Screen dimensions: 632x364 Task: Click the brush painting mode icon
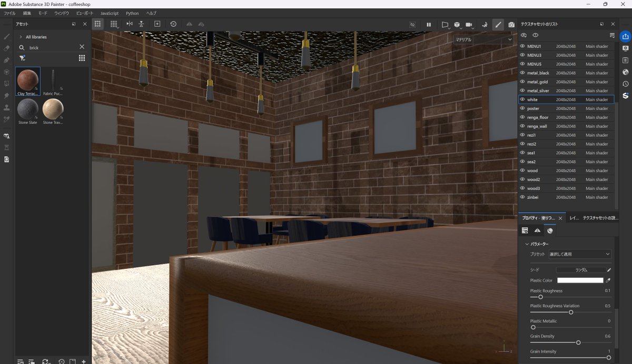(498, 25)
